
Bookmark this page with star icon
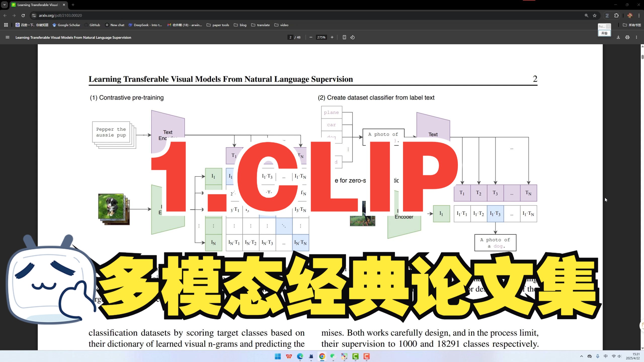[595, 15]
